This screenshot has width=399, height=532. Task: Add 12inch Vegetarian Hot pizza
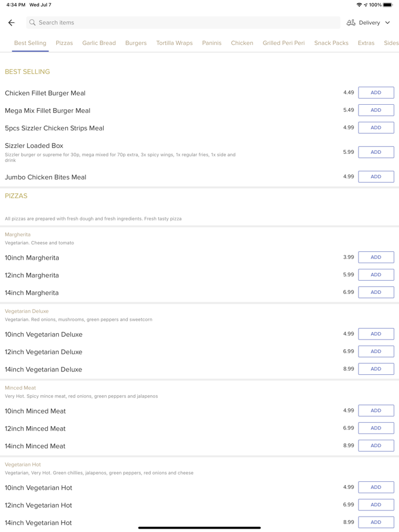pyautogui.click(x=376, y=505)
